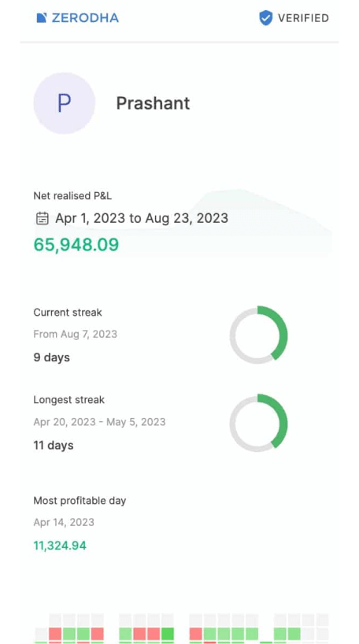Open the Apr 1 to Aug 23 date range
This screenshot has width=359, height=644.
[x=142, y=218]
